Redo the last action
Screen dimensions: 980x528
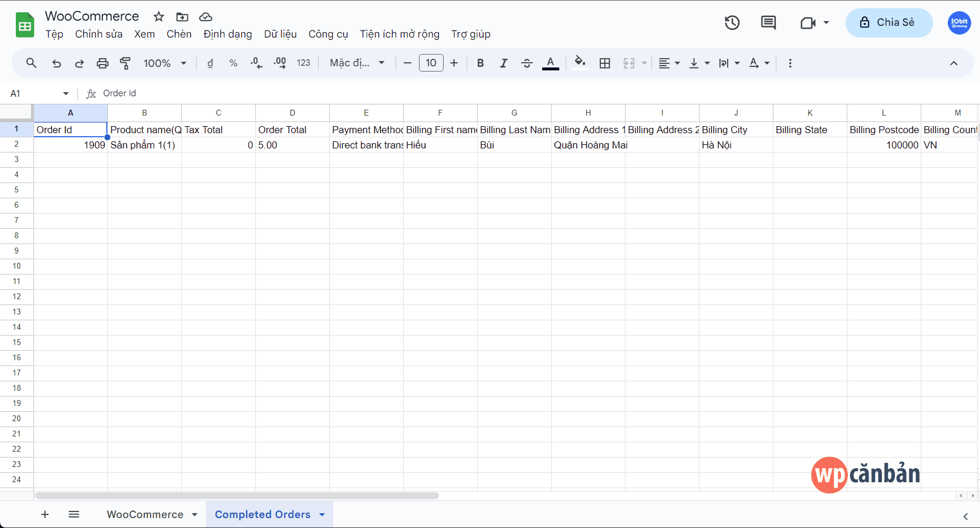pyautogui.click(x=79, y=63)
